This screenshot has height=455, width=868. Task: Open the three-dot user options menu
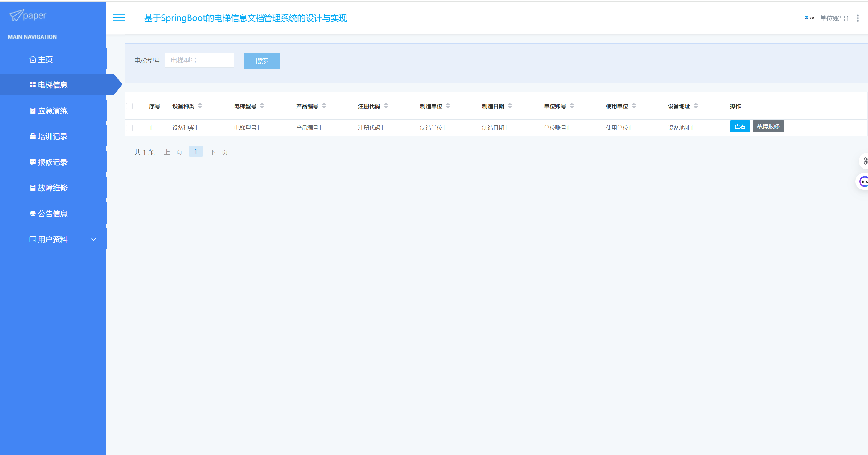pos(858,18)
